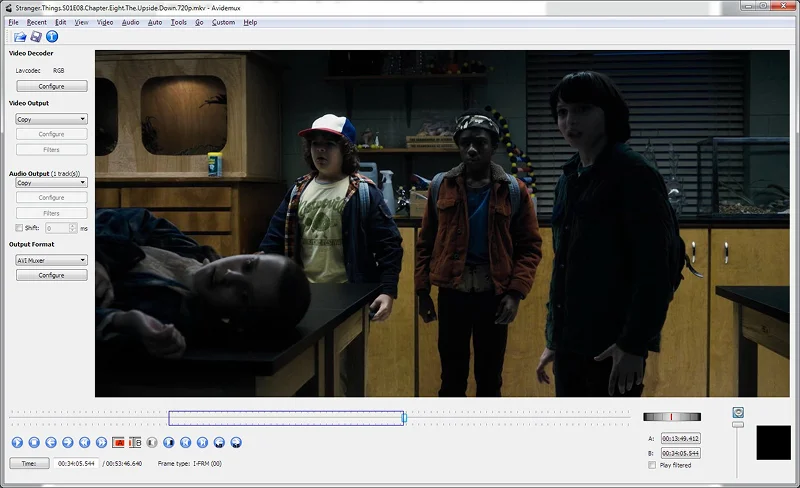Click the Open Video folder icon

pyautogui.click(x=19, y=37)
